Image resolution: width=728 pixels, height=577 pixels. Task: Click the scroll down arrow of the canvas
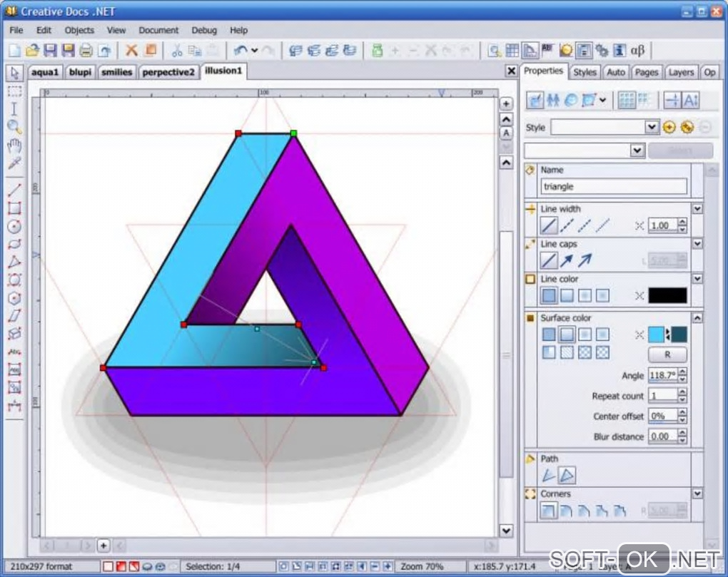point(506,530)
